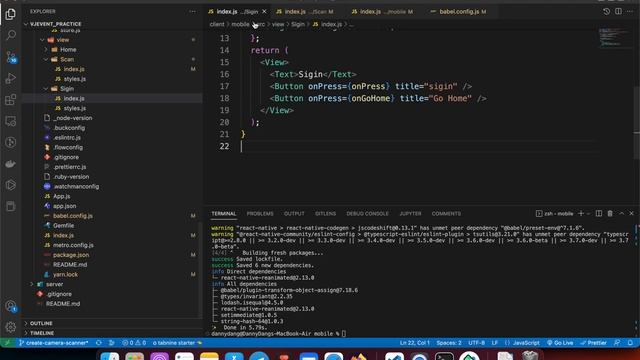Change indentation Spaces: 2 setting
640x360 pixels.
coord(449,343)
